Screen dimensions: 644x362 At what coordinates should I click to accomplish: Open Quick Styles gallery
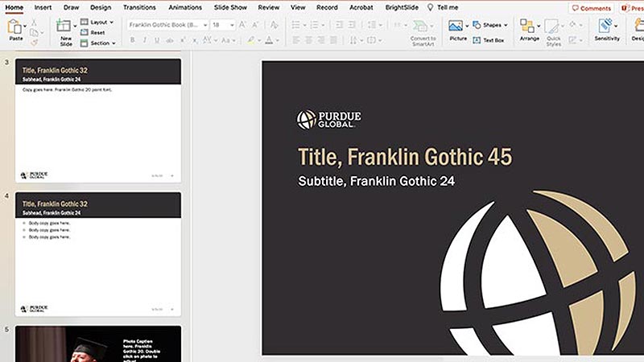[553, 32]
